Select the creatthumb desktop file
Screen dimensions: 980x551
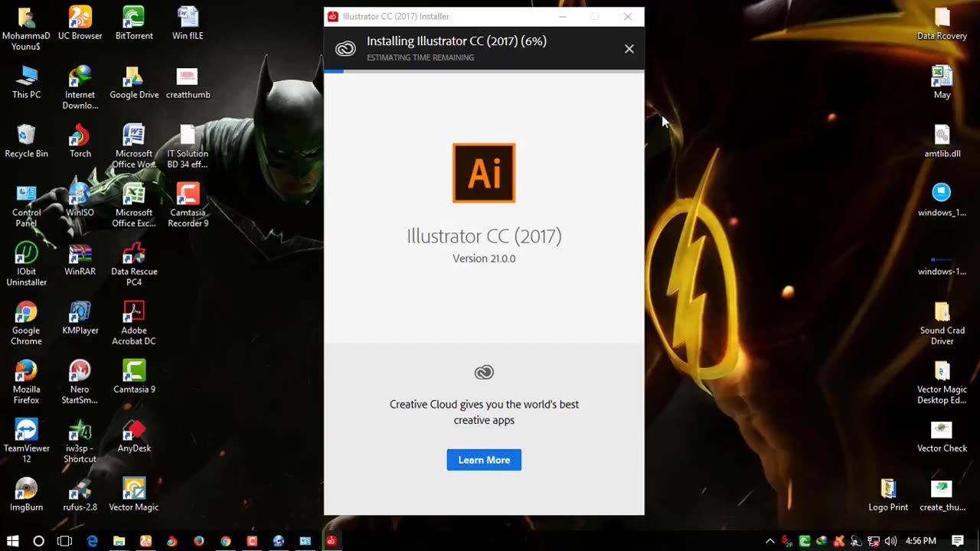(x=188, y=83)
